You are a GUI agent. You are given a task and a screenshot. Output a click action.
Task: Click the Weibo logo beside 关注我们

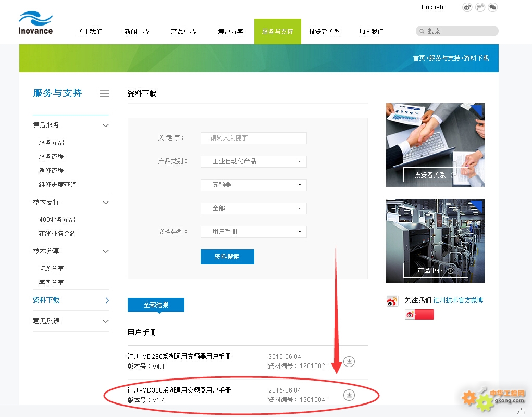[392, 301]
